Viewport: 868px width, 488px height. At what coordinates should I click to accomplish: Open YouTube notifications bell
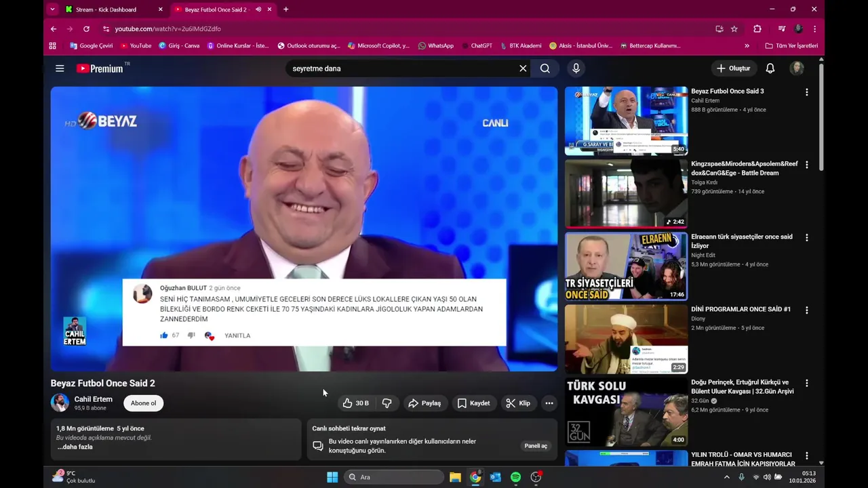(770, 68)
